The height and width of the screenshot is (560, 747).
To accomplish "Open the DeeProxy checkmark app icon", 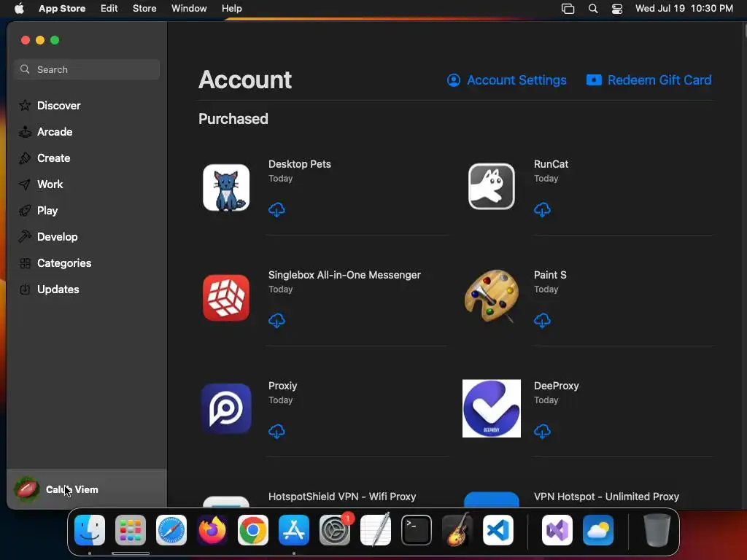I will point(492,408).
